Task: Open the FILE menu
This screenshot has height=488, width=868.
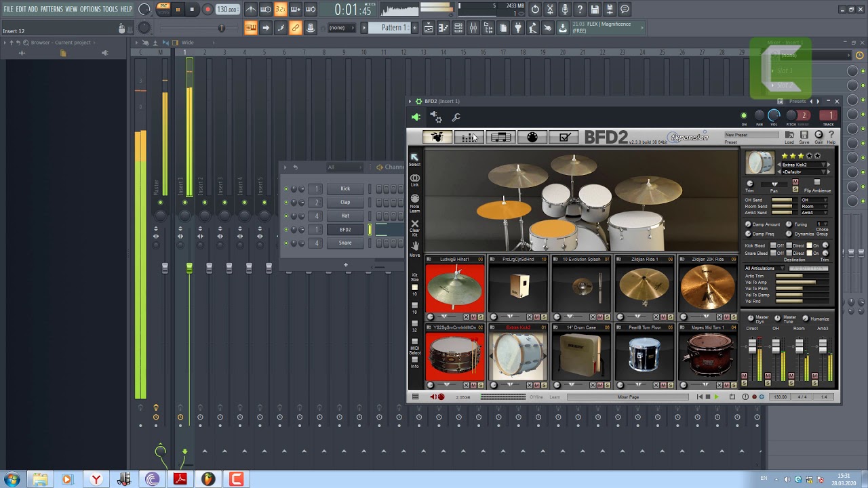Action: pyautogui.click(x=8, y=9)
